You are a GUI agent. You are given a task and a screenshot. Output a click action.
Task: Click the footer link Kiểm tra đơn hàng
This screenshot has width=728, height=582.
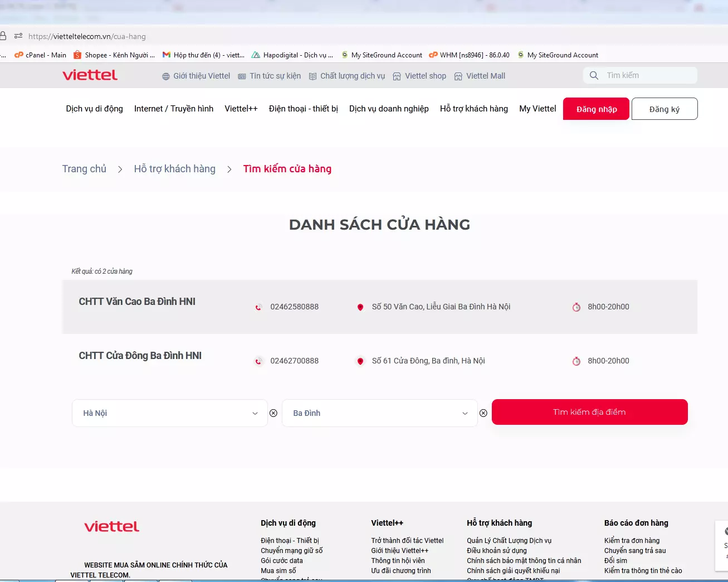click(632, 541)
